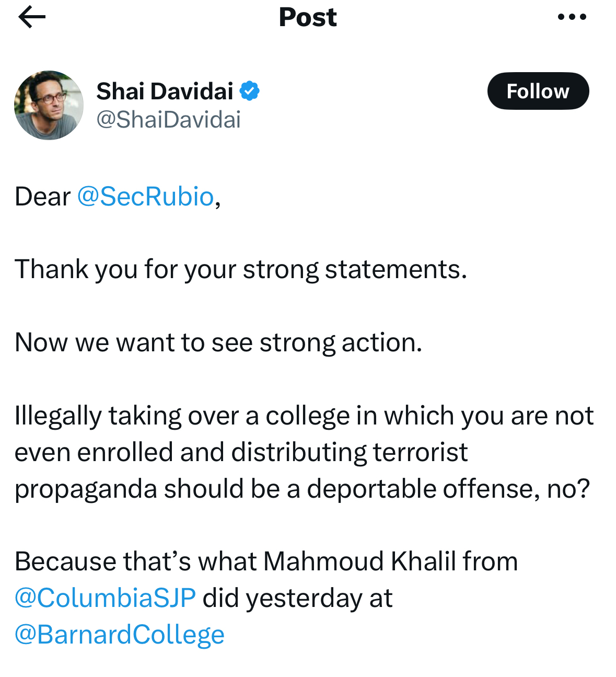This screenshot has height=677, width=616.
Task: Open the three-dot more options menu
Action: pyautogui.click(x=572, y=17)
